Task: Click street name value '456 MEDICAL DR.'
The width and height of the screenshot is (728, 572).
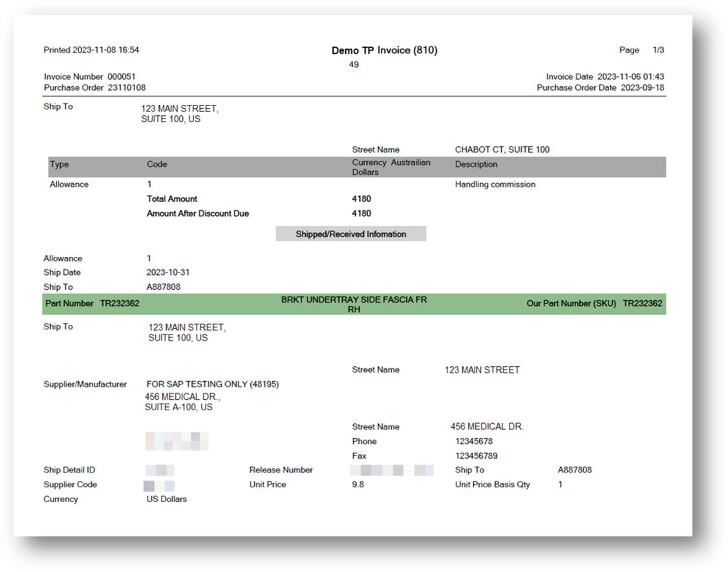Action: pyautogui.click(x=487, y=426)
